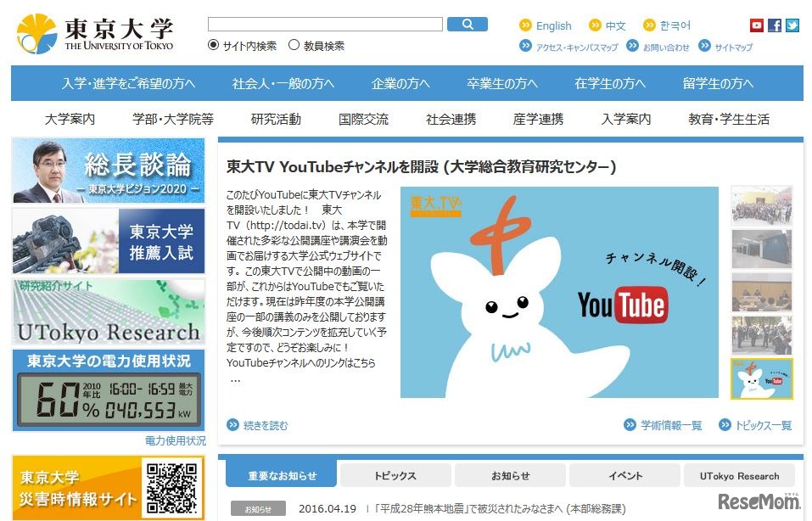The image size is (812, 521).
Task: Switch language to English
Action: click(553, 25)
